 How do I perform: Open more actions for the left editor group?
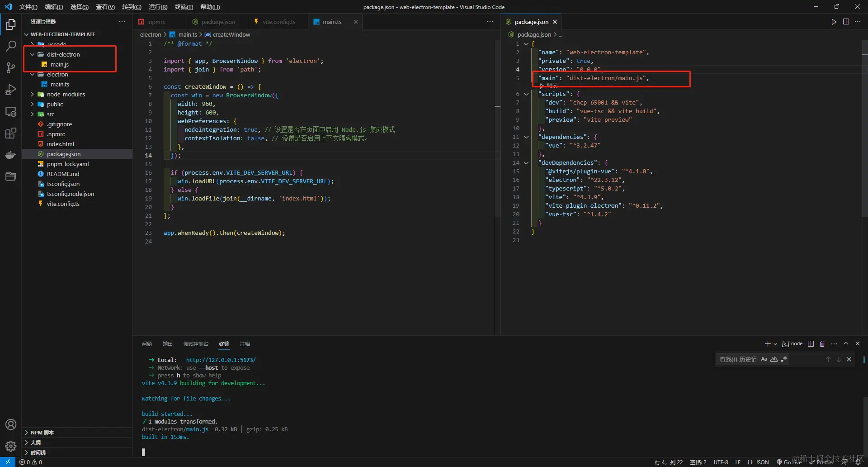pos(490,22)
